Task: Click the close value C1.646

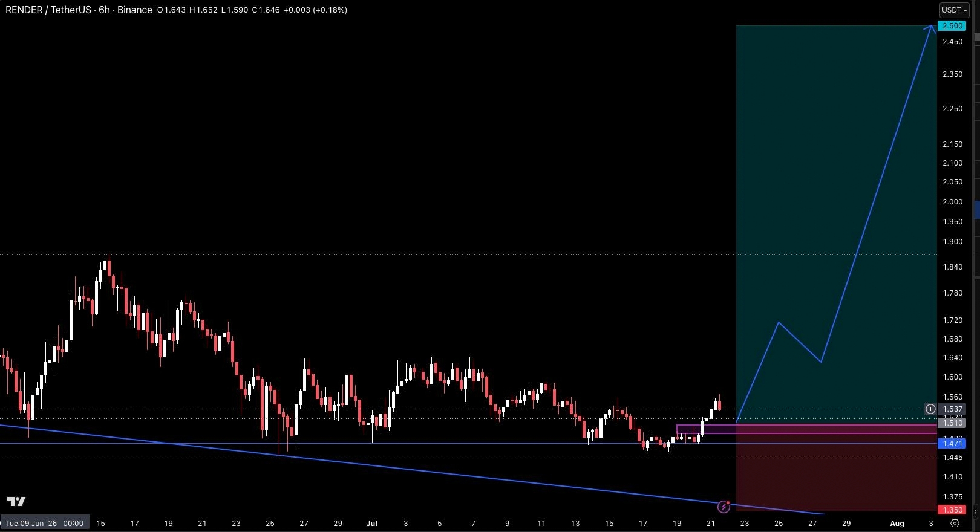Action: click(266, 10)
